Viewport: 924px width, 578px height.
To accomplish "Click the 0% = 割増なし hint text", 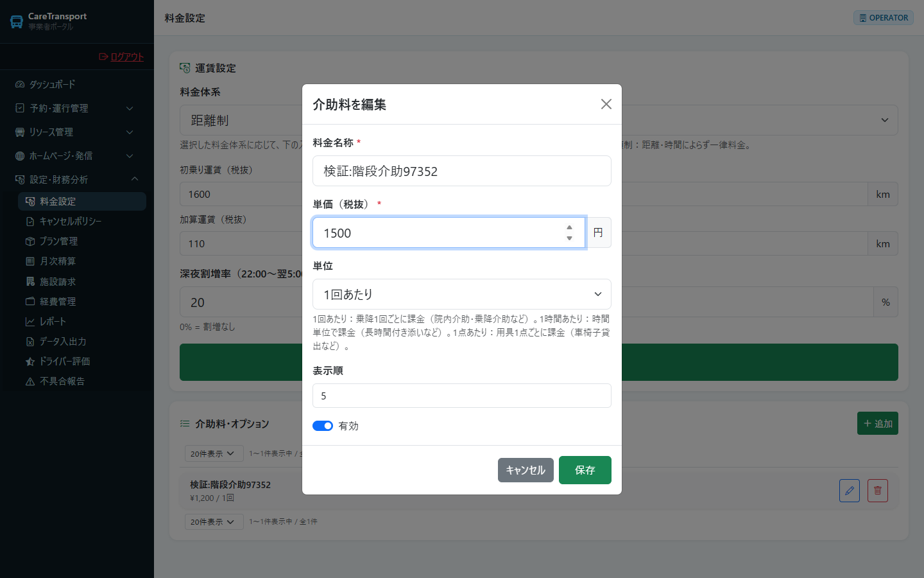I will (x=207, y=327).
